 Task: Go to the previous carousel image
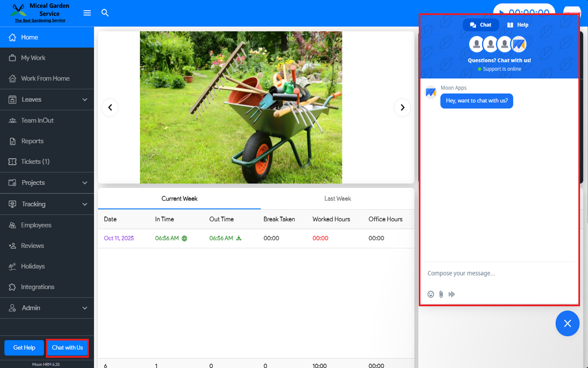[110, 108]
